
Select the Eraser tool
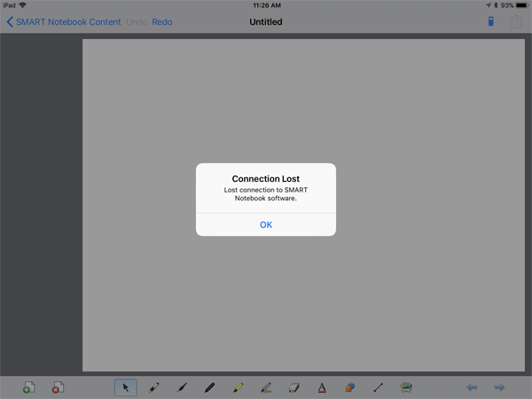click(293, 387)
